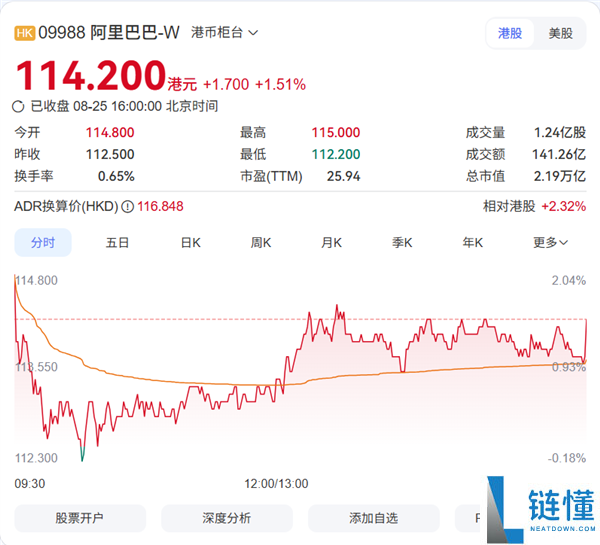Click the 12:00/13:00 time axis label

click(276, 484)
